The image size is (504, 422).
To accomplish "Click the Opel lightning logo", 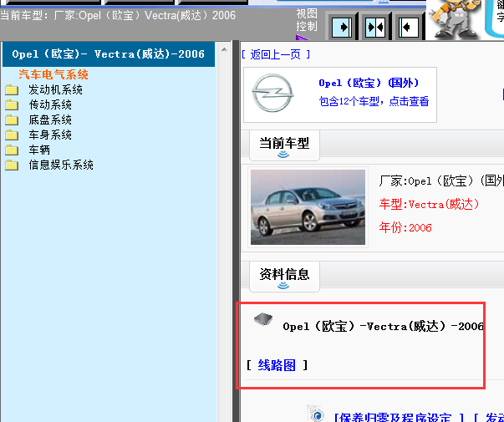I will (272, 93).
